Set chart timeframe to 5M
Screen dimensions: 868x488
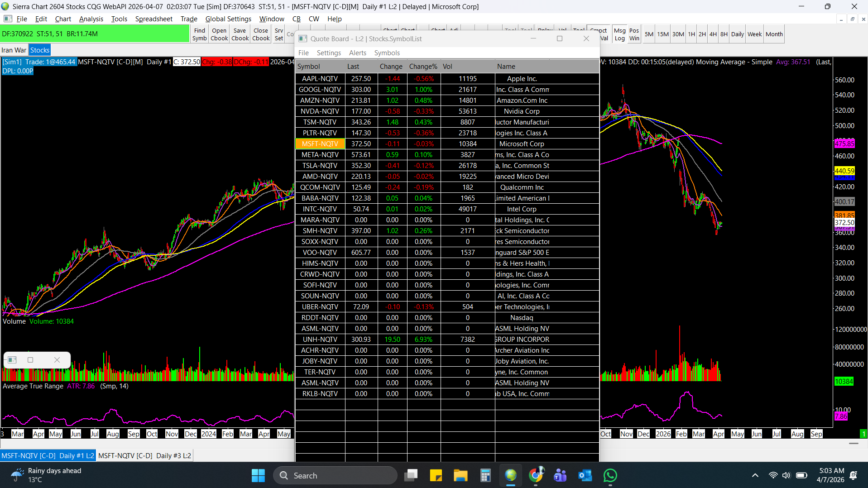(649, 34)
